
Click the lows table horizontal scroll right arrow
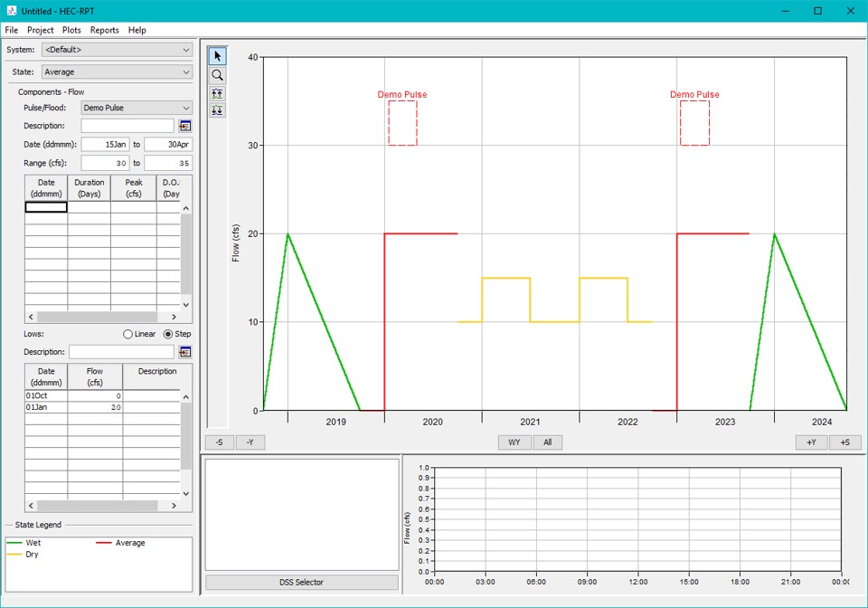(x=174, y=506)
